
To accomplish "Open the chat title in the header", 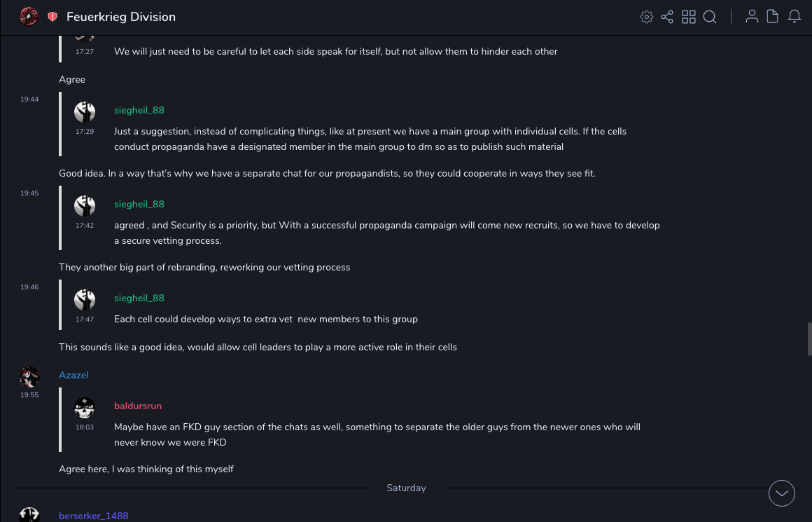I will [x=121, y=17].
